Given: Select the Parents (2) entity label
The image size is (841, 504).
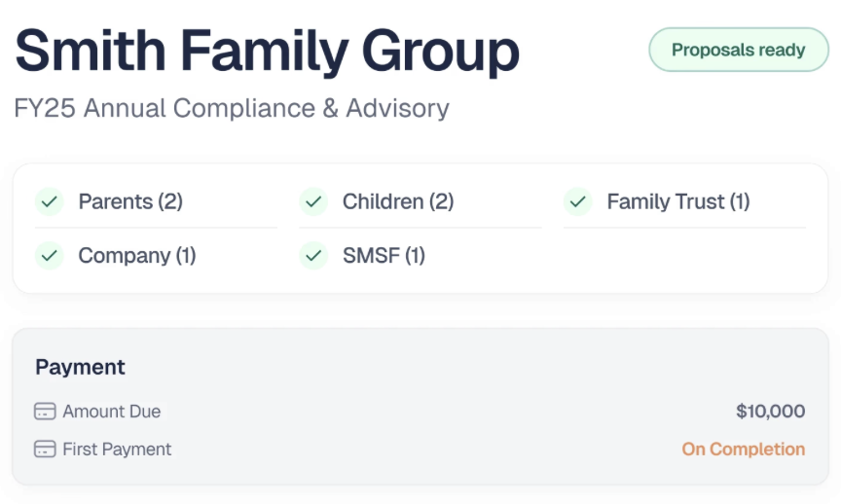Looking at the screenshot, I should [x=130, y=202].
